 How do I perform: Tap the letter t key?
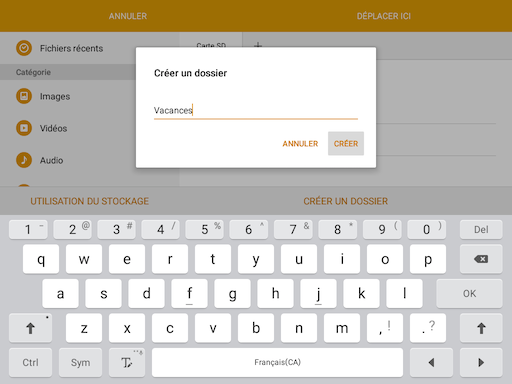click(213, 259)
